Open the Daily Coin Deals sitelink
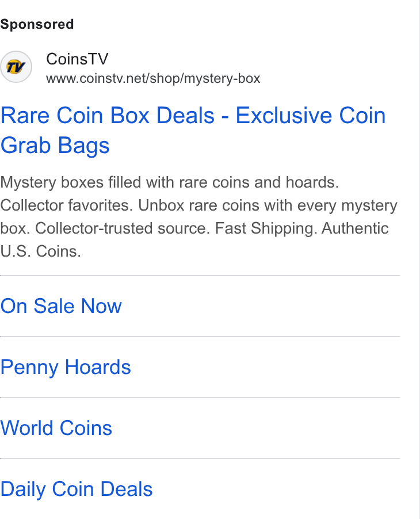 (x=76, y=489)
